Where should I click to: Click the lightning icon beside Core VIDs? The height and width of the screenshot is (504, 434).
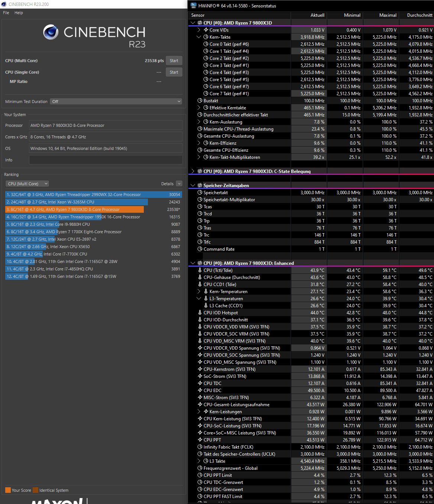click(206, 30)
